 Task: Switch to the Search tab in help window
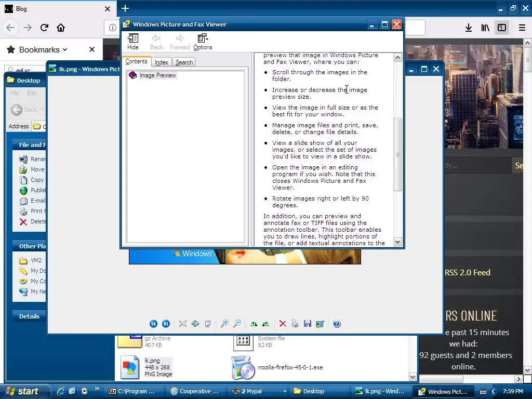coord(184,62)
